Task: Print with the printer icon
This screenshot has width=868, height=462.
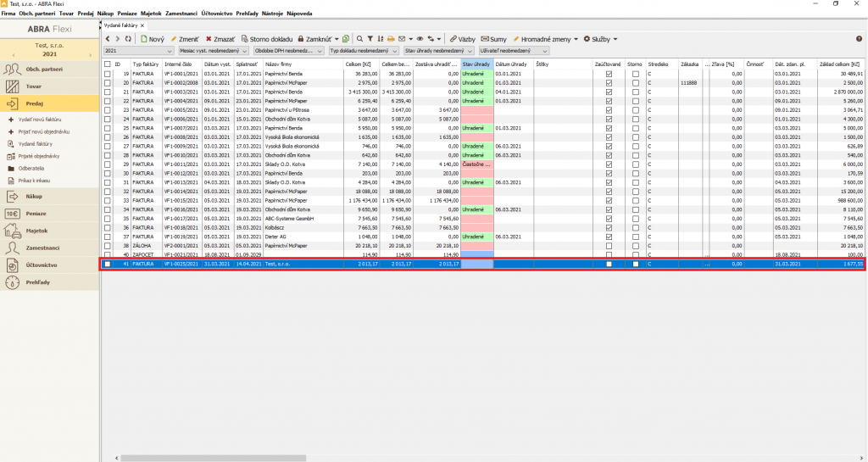Action: click(x=391, y=39)
